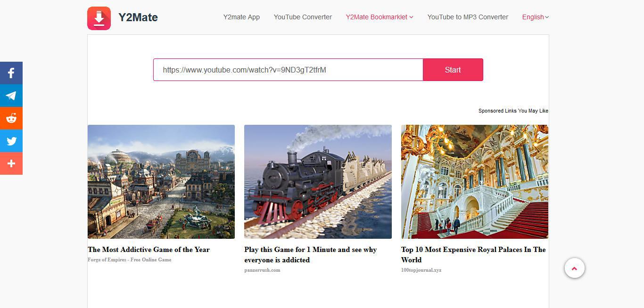Open the Y2Mate Bookmarklet dropdown menu
Screen dimensions: 644x308
pos(380,17)
